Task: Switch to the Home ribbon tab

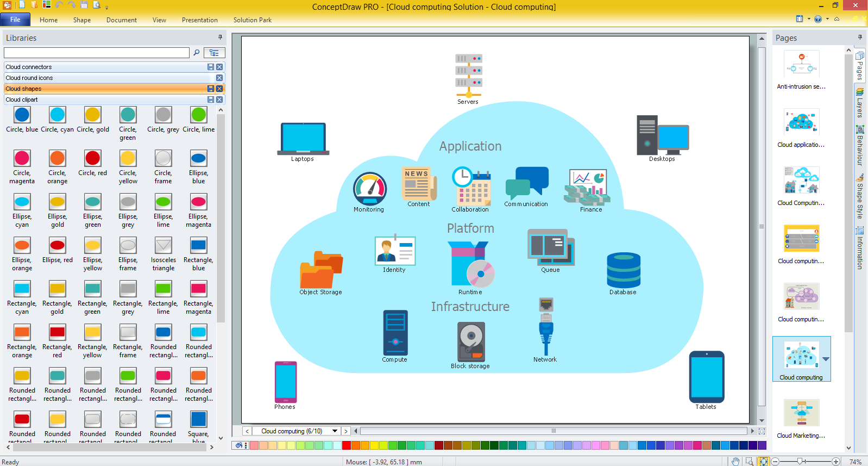Action: [x=48, y=20]
